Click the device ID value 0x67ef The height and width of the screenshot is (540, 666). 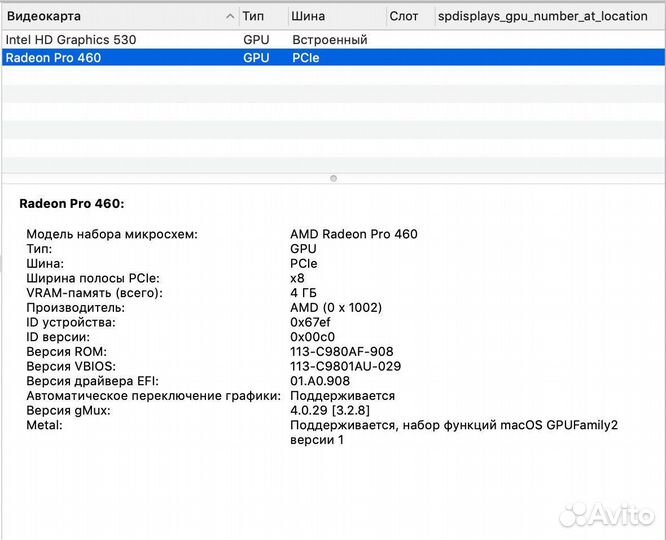[x=312, y=322]
